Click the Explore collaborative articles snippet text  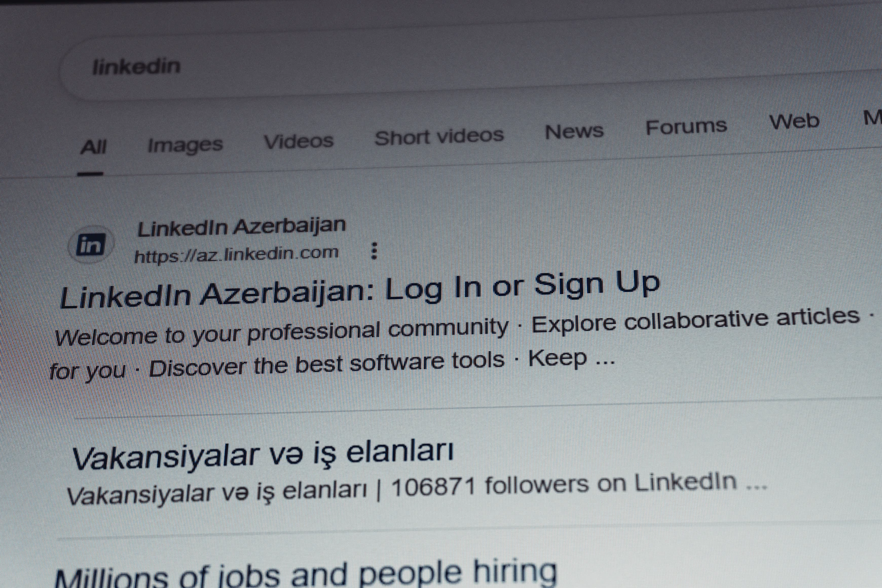click(x=695, y=319)
